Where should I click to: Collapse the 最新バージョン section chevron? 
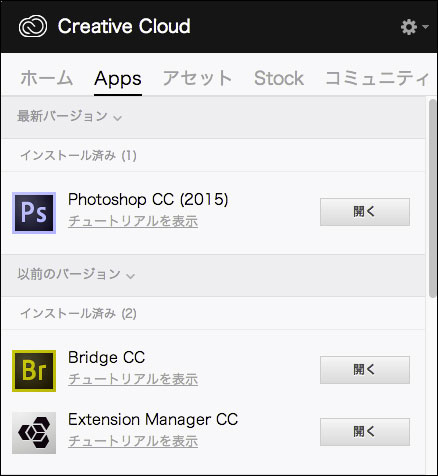117,118
